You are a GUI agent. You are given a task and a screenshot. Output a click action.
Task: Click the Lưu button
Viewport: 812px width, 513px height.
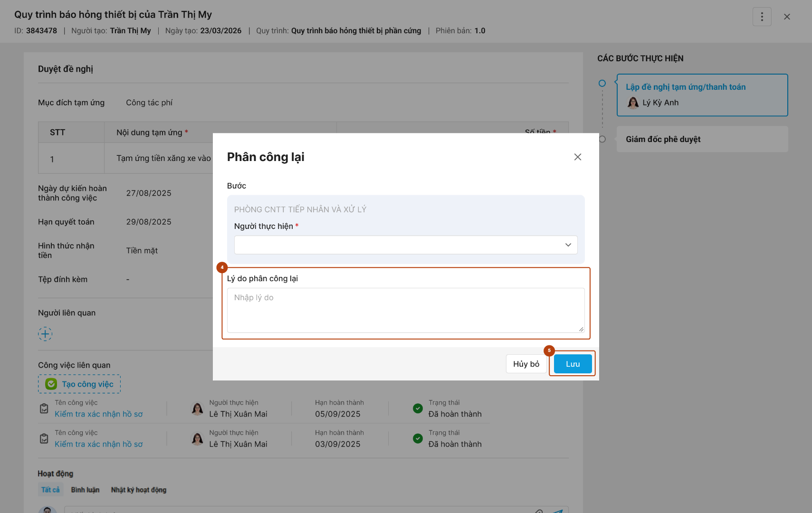click(x=573, y=364)
